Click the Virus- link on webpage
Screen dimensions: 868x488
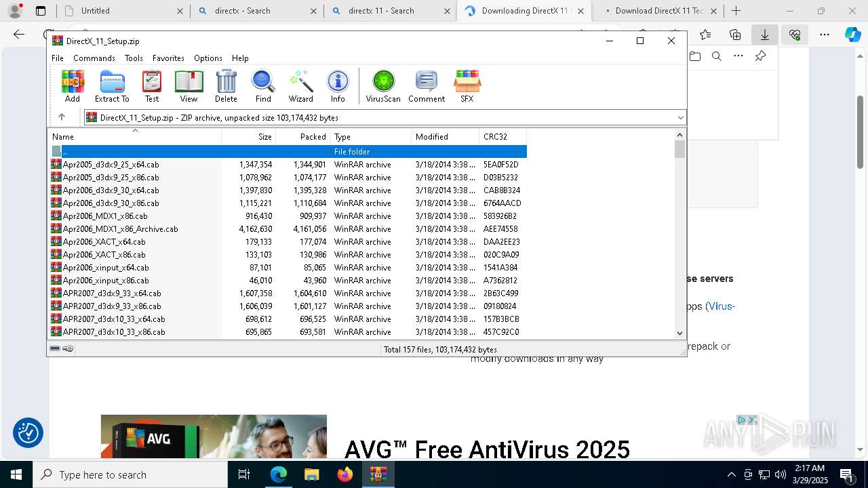click(x=721, y=306)
